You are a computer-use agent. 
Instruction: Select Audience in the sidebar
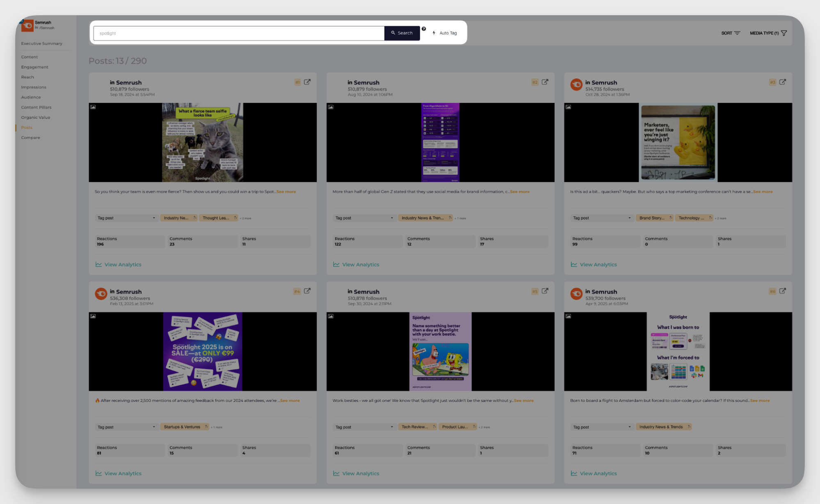(x=31, y=97)
